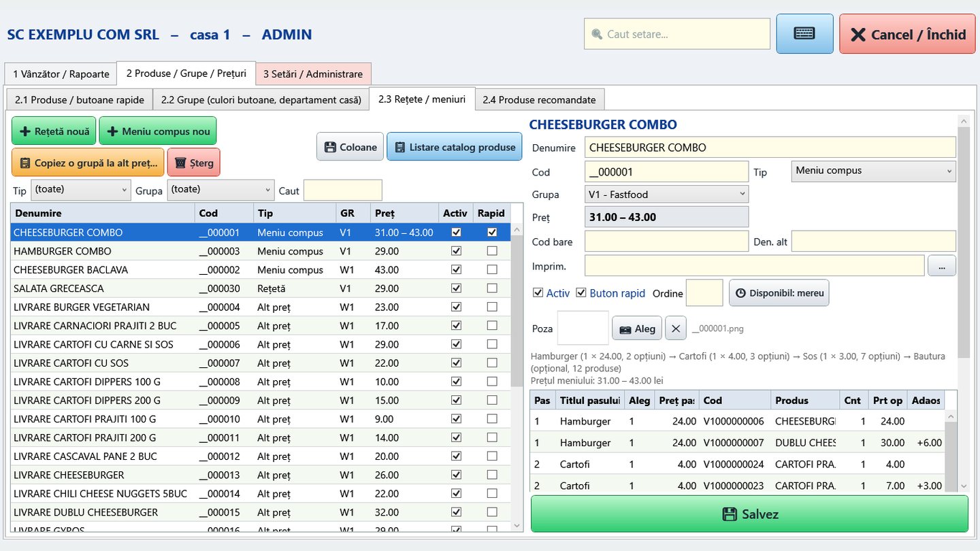Save changes with the Salvez button
The image size is (980, 551).
click(749, 514)
